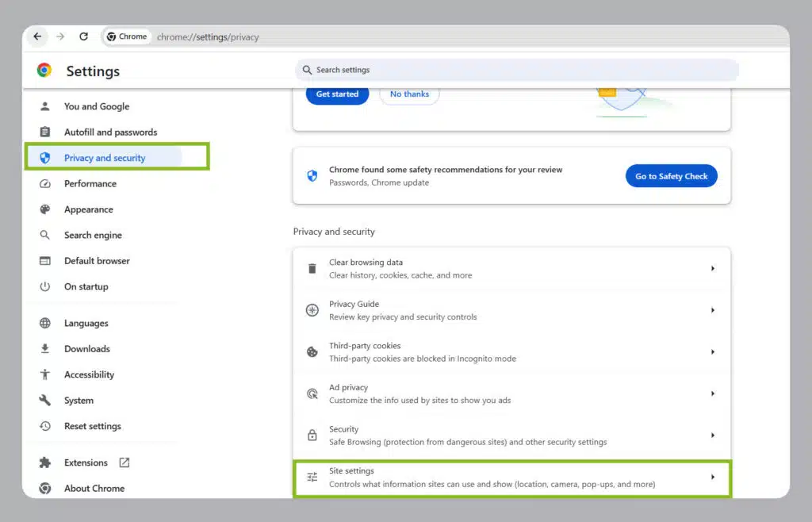812x522 pixels.
Task: Click the download arrow icon for Downloads
Action: click(45, 348)
